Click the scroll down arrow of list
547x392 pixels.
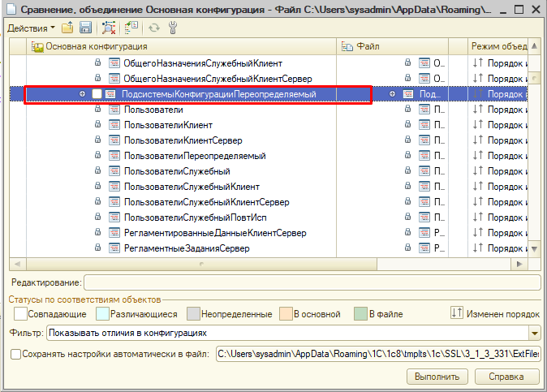(535, 249)
